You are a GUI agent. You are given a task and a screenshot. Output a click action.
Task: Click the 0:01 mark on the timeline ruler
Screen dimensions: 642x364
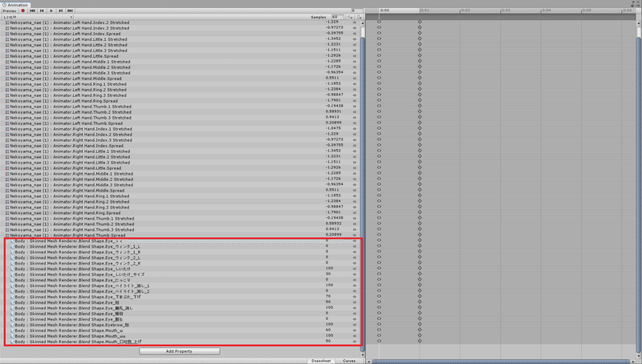point(425,10)
